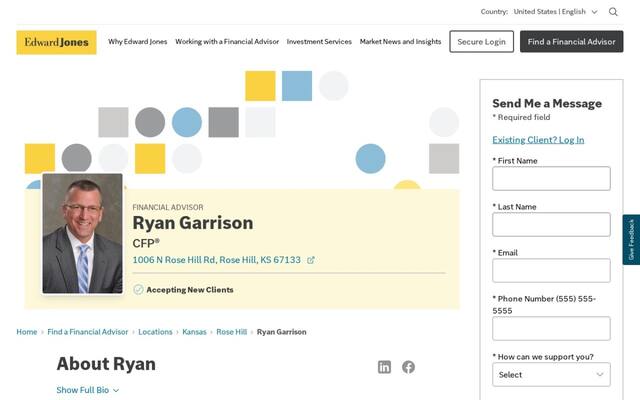Click the First Name field
The height and width of the screenshot is (400, 640).
[551, 178]
